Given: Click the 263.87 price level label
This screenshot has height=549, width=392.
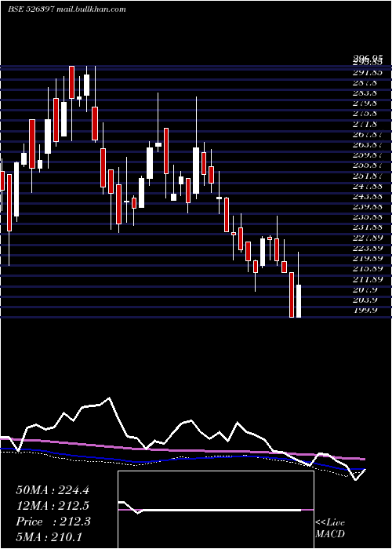Looking at the screenshot, I should coord(367,145).
